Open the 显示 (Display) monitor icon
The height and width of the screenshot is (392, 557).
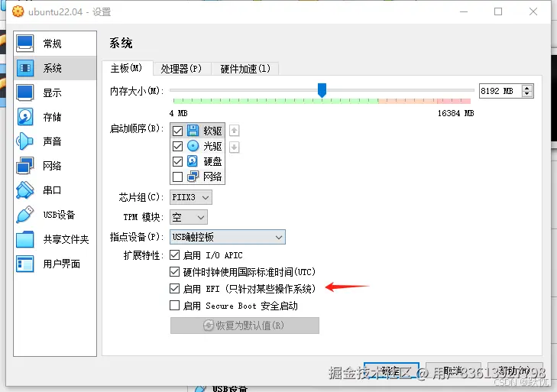[x=25, y=92]
